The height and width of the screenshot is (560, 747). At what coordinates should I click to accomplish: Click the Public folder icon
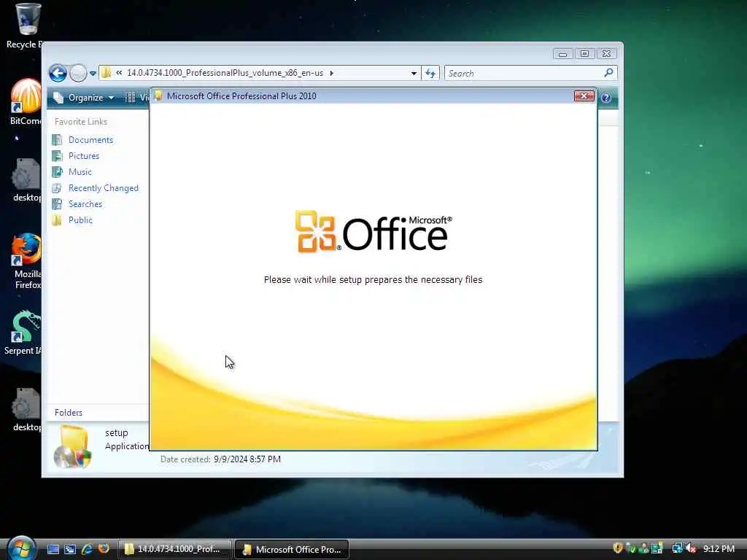pos(57,220)
